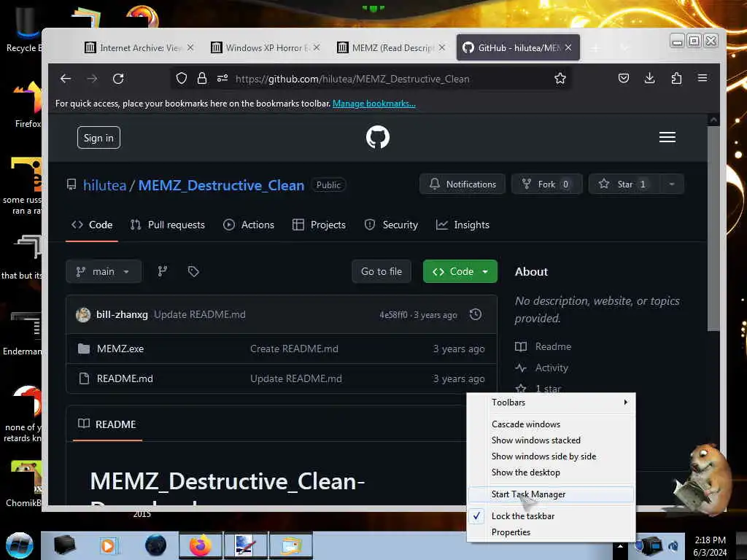Open the GitHub header hamburger menu
Screen dimensions: 747x560
[x=667, y=137]
